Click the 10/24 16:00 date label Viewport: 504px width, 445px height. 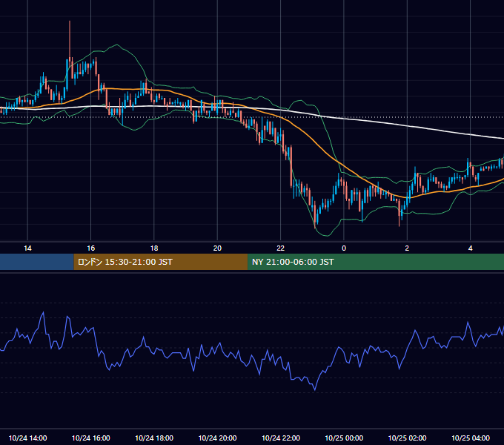91,438
